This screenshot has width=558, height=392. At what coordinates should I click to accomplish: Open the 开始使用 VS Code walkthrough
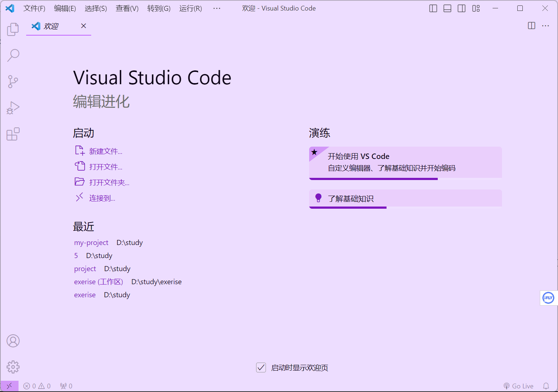(405, 163)
